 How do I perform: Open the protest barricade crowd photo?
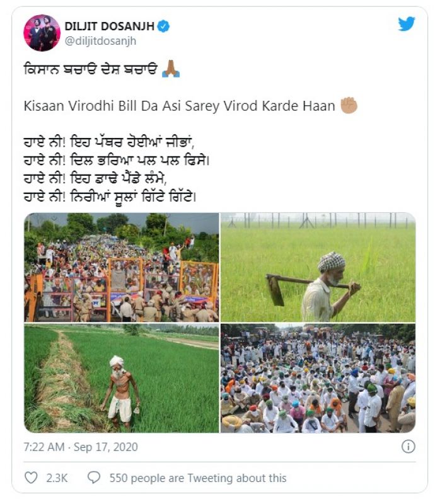[x=122, y=267]
